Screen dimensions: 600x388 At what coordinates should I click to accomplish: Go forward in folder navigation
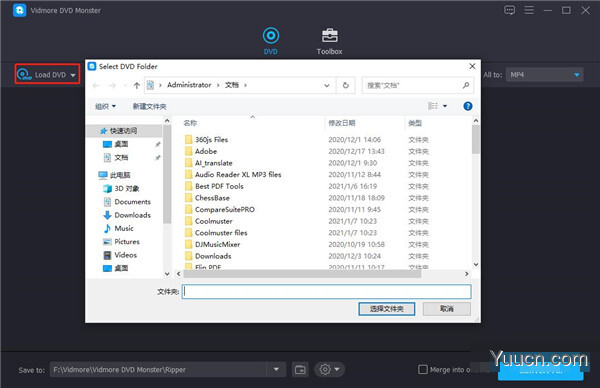point(112,85)
